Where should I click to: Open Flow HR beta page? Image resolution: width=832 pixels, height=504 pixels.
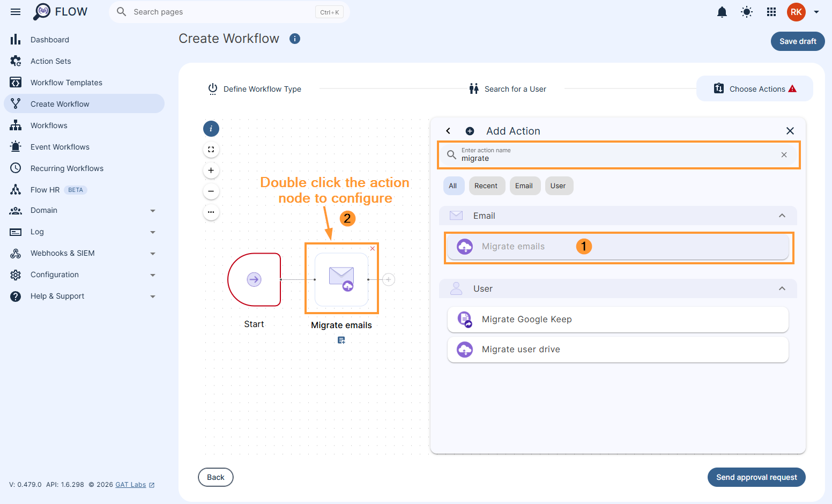(x=84, y=190)
